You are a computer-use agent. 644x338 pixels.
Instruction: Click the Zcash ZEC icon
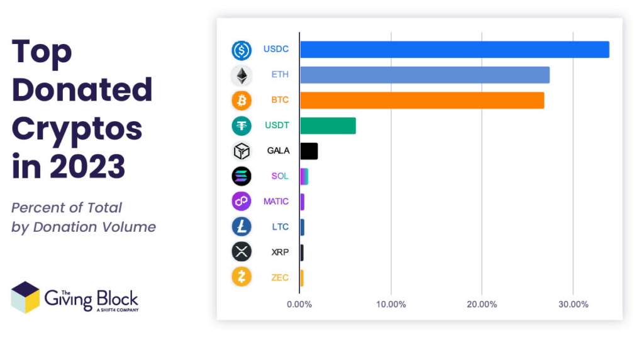241,277
